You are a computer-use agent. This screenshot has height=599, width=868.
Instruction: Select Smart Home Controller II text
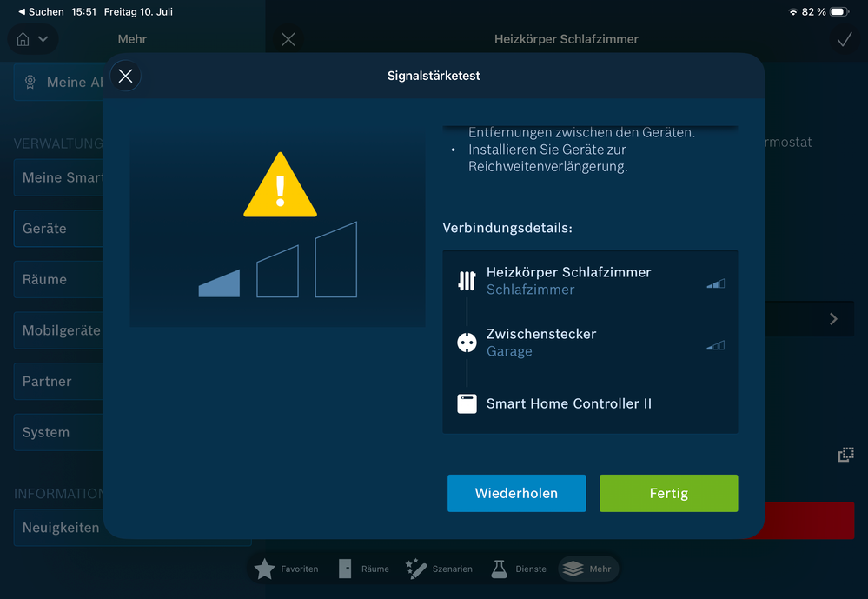click(568, 403)
